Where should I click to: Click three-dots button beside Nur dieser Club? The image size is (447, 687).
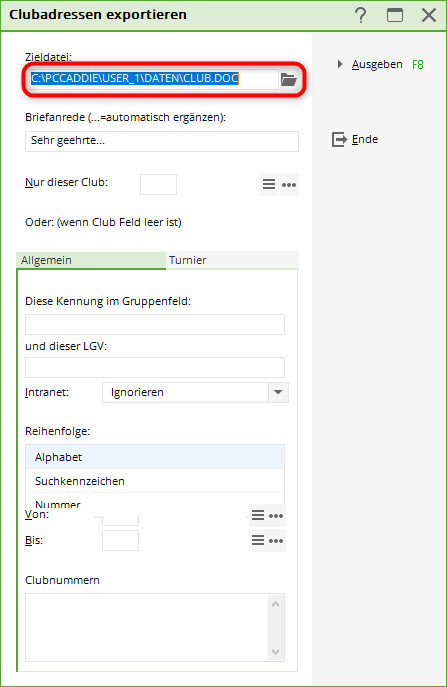click(x=289, y=184)
